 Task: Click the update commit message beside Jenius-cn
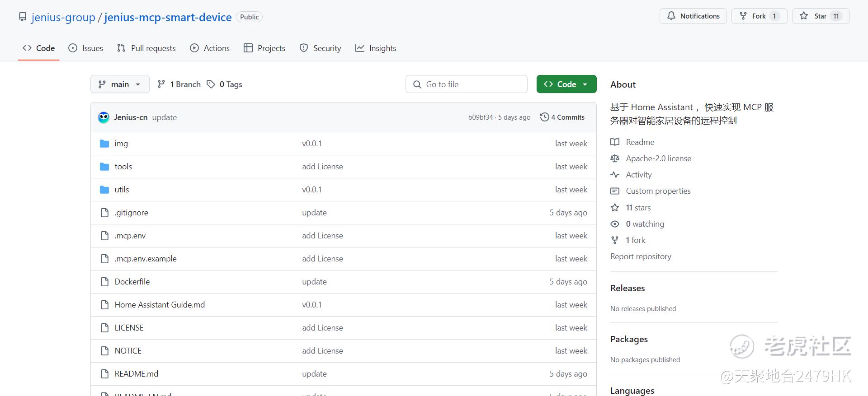[x=165, y=117]
